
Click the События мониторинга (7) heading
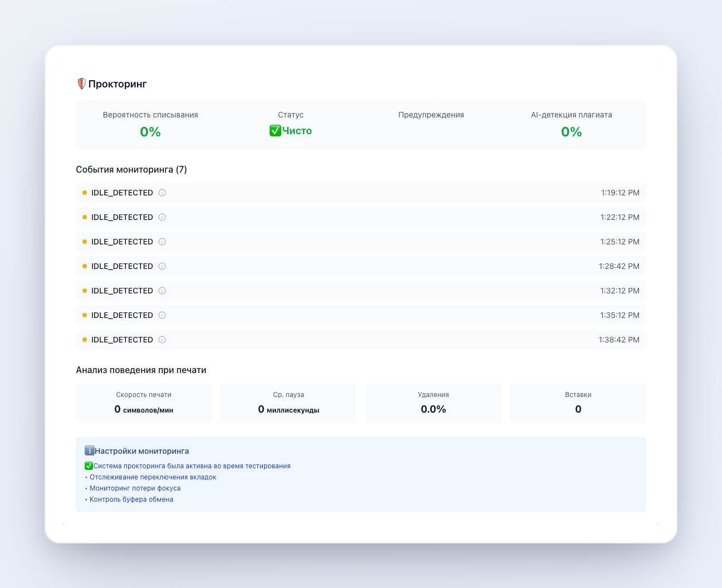(131, 169)
